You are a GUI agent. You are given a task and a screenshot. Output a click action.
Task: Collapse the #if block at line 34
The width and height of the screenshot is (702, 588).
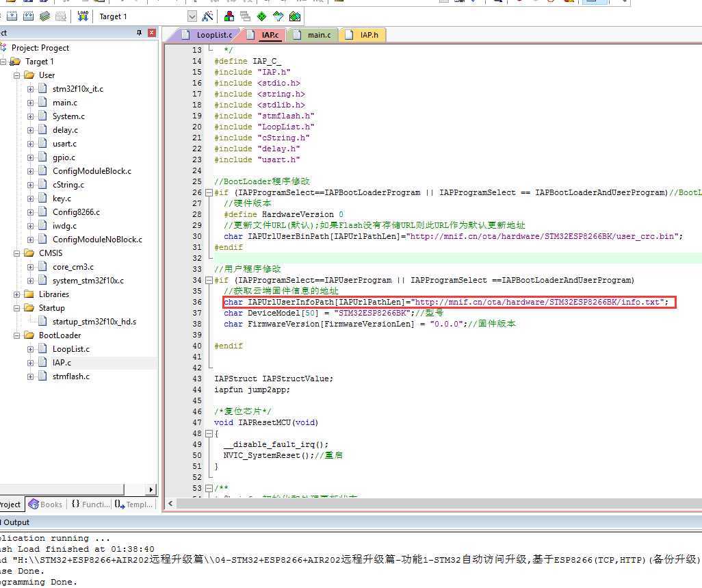tap(209, 281)
